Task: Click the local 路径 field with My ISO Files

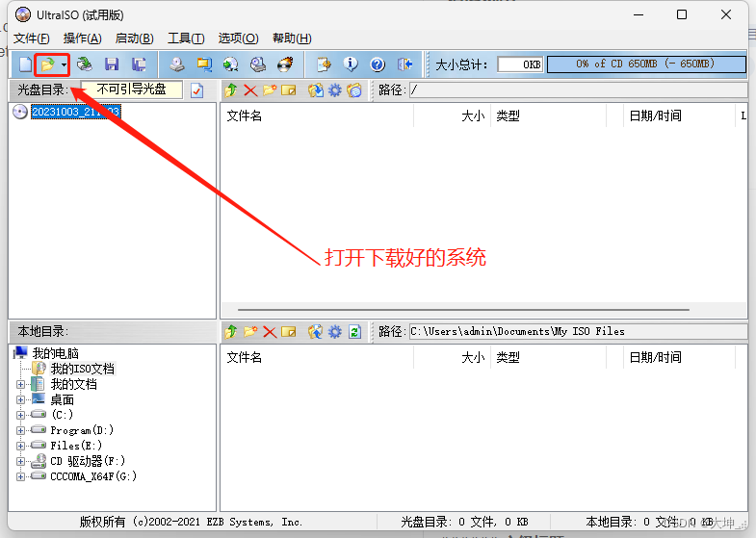Action: tap(579, 331)
